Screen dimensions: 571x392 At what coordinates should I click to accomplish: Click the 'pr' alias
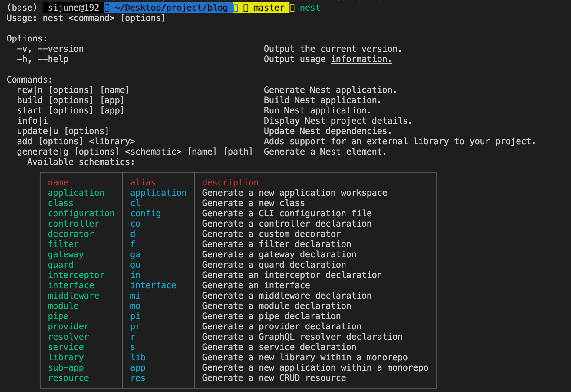click(x=135, y=326)
